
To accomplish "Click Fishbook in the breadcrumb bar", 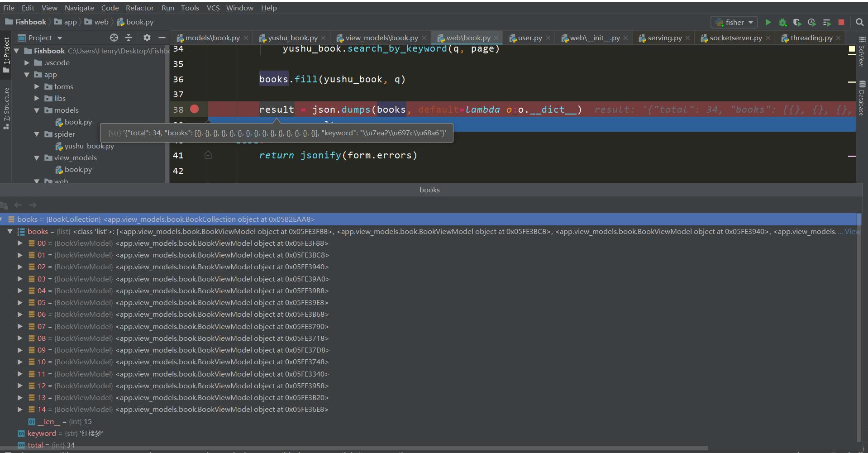I will [x=26, y=22].
